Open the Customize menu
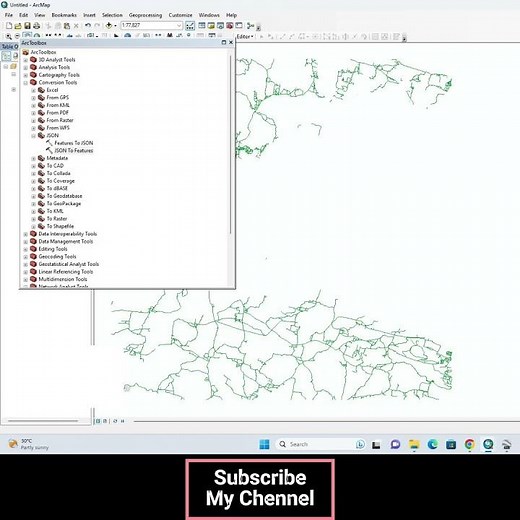The image size is (520, 520). point(180,15)
